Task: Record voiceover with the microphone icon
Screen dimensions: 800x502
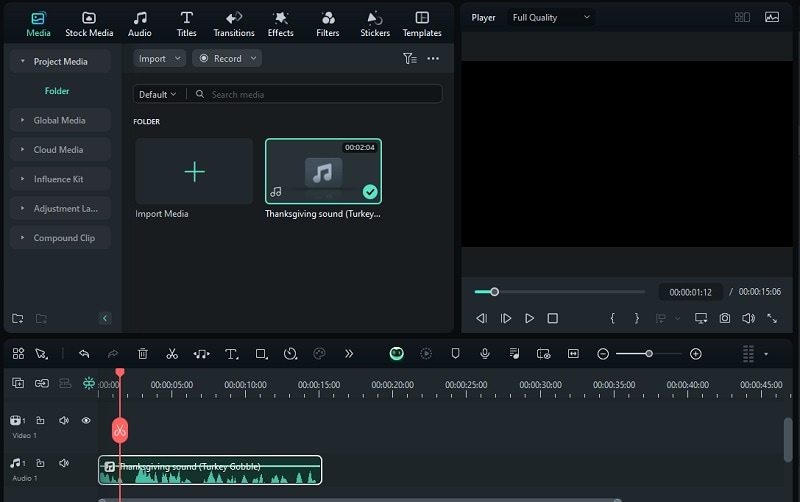Action: tap(485, 354)
